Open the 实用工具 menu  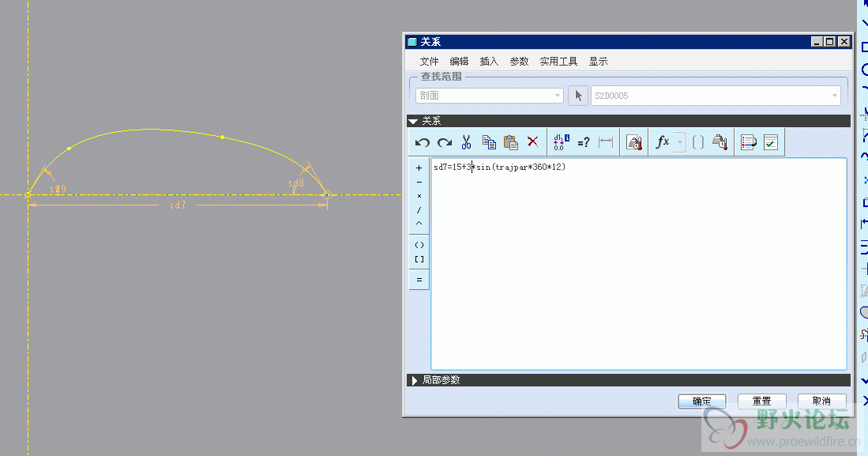[558, 62]
